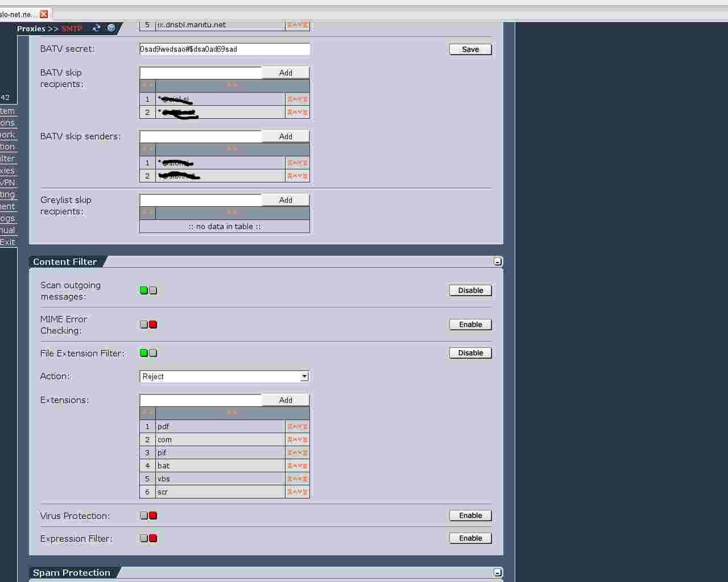Click rightmost reorder arrow in the scr row
The width and height of the screenshot is (728, 582).
305,492
